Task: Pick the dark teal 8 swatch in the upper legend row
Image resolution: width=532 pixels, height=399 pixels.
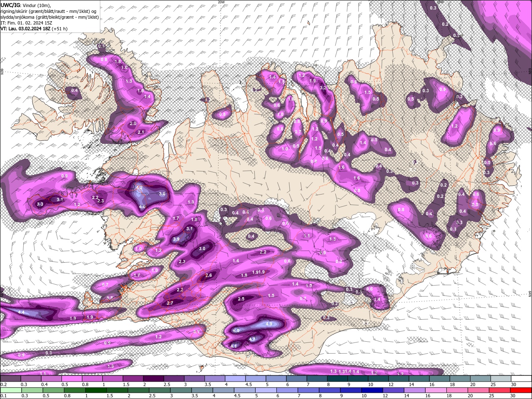Action: pyautogui.click(x=337, y=379)
